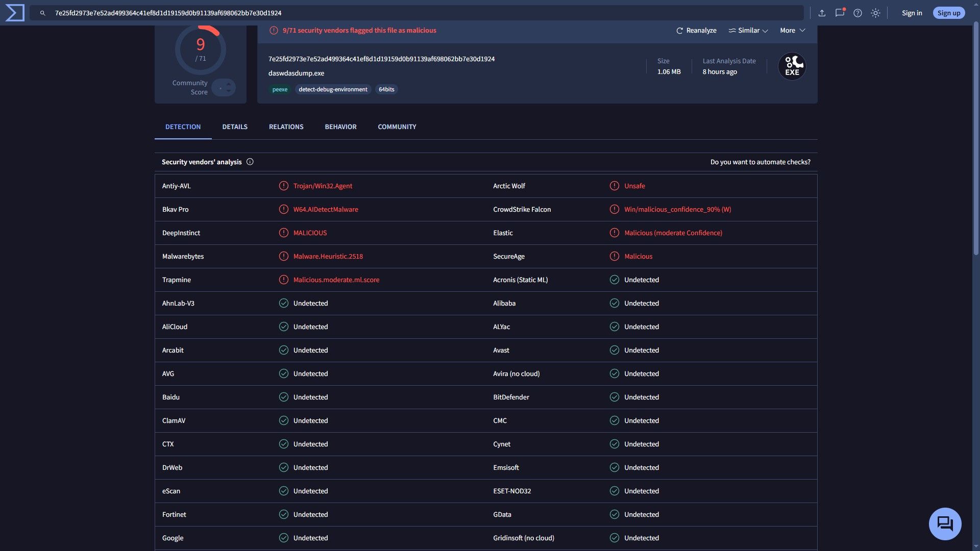This screenshot has height=551, width=980.
Task: Click the Trojan/Win32.Agent detection label
Action: 323,186
